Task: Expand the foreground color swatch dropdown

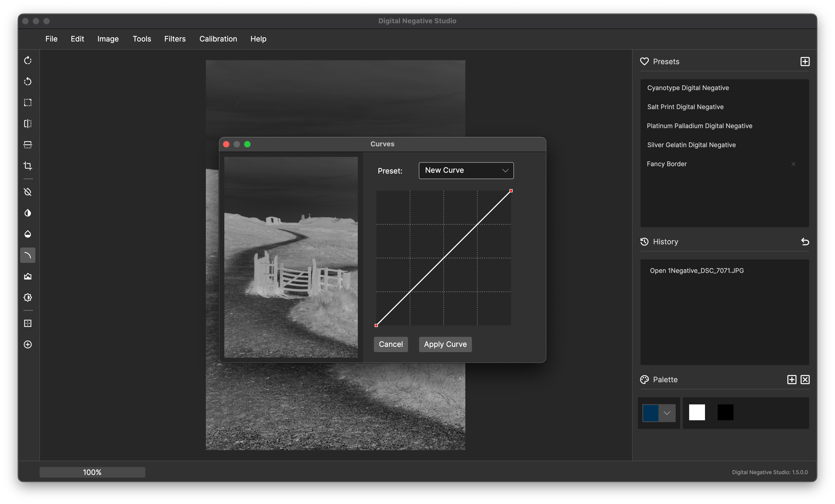Action: (x=667, y=413)
